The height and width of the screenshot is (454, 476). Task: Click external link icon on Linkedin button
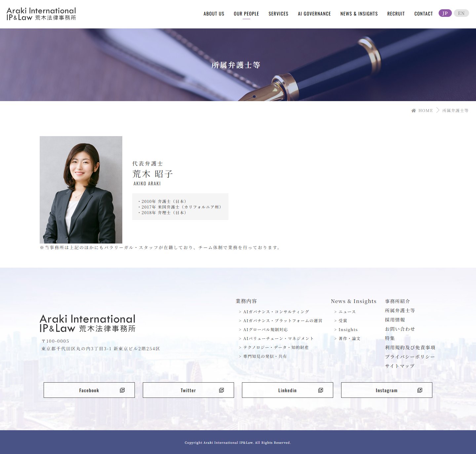point(321,390)
